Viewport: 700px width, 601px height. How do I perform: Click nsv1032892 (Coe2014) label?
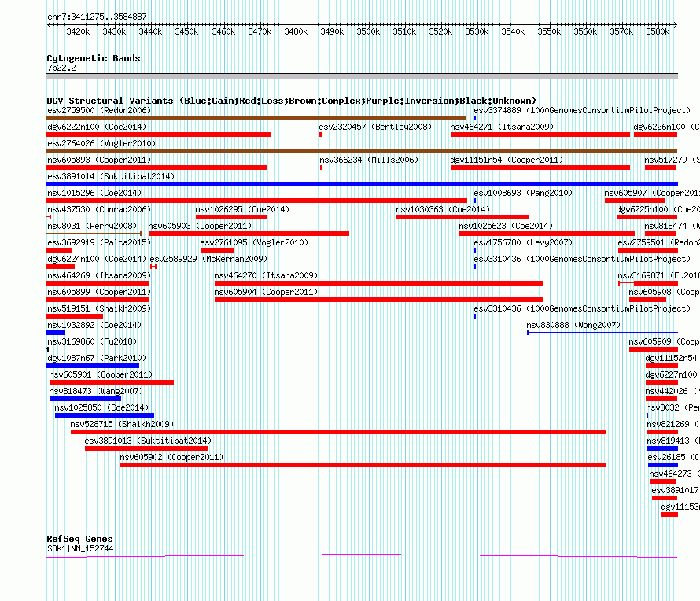click(x=94, y=325)
